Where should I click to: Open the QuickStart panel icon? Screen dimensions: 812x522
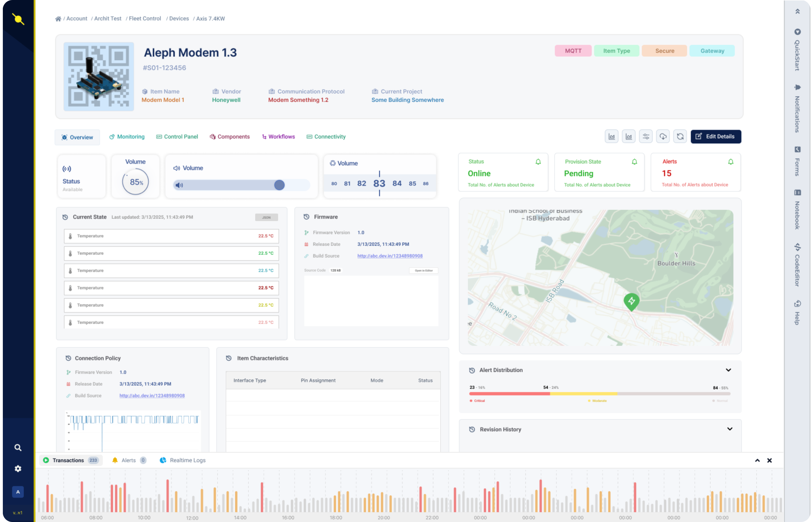(797, 32)
